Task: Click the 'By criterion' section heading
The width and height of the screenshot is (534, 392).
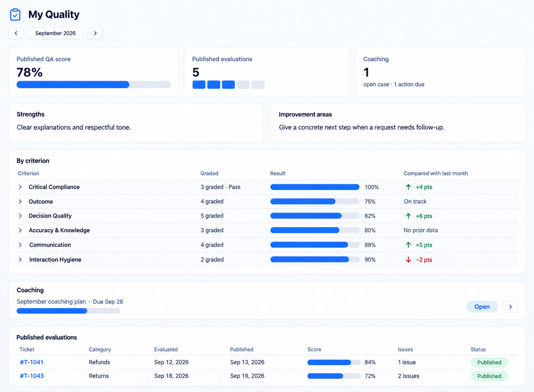Action: (x=33, y=161)
